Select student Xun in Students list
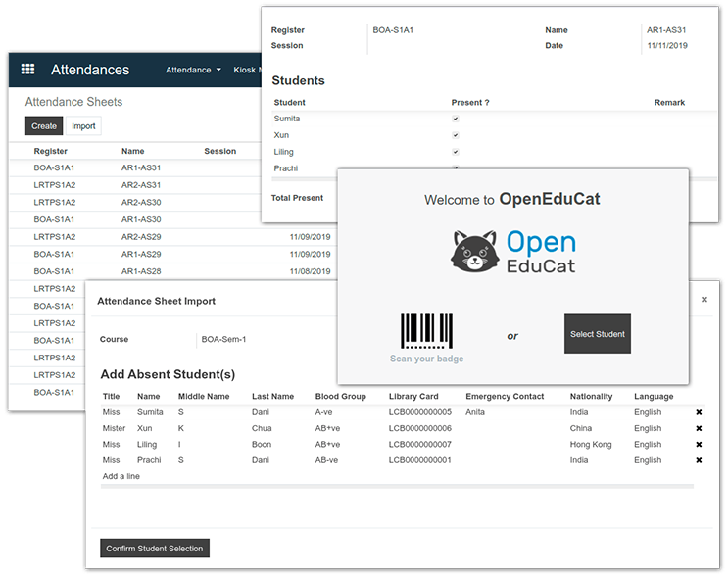Image resolution: width=728 pixels, height=574 pixels. [281, 135]
